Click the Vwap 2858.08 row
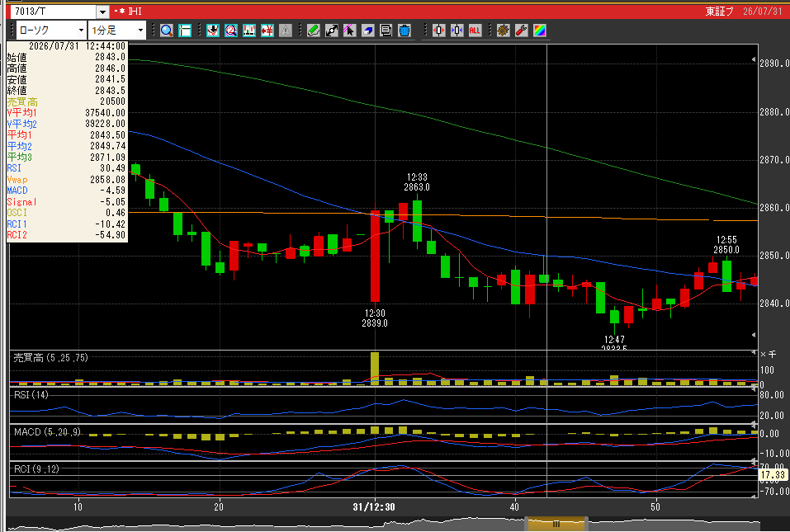The height and width of the screenshot is (532, 790). point(67,180)
